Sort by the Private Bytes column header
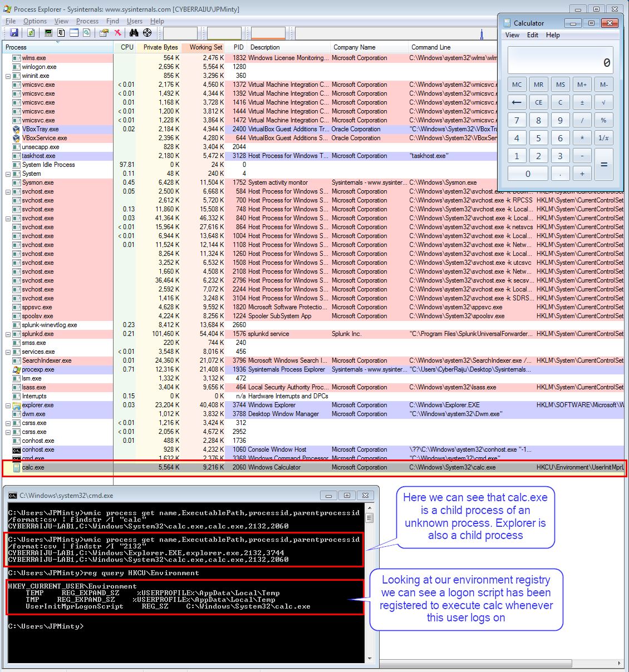The width and height of the screenshot is (629, 672). pyautogui.click(x=159, y=47)
